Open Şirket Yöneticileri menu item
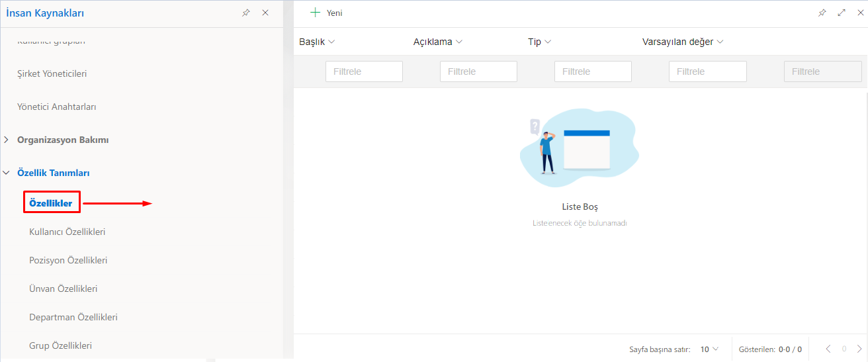868x362 pixels. tap(52, 73)
